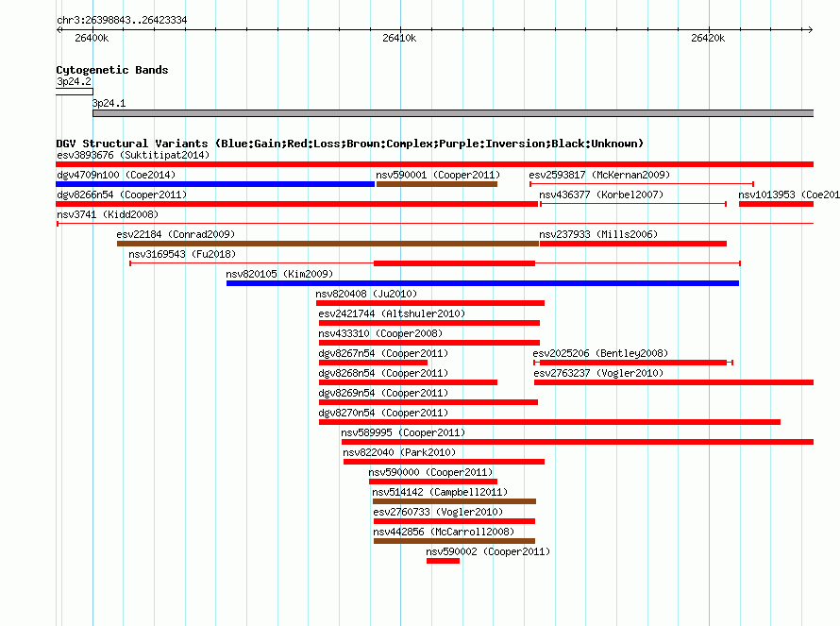Select dgv8268n54 (Cooper2011) label
Image resolution: width=840 pixels, height=626 pixels.
pos(383,373)
